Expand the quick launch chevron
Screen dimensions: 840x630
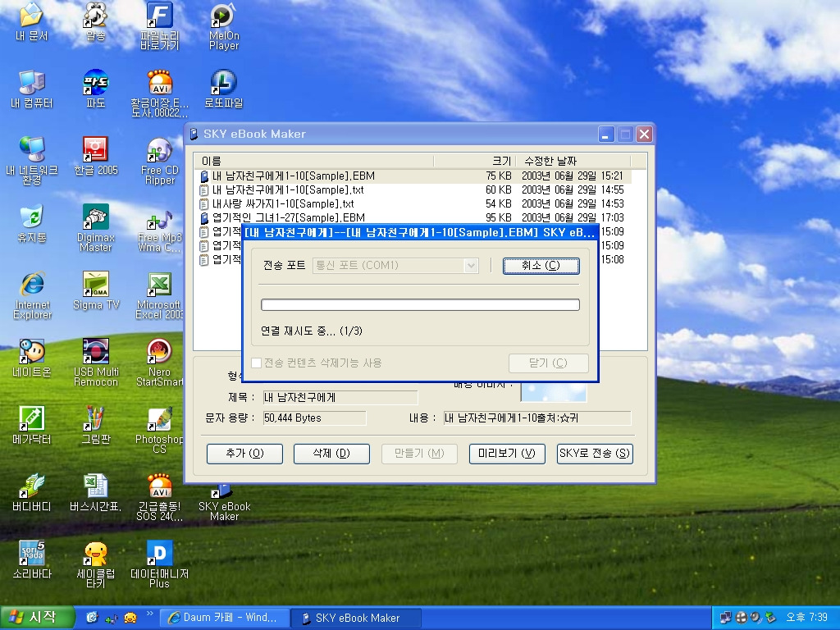pos(149,614)
